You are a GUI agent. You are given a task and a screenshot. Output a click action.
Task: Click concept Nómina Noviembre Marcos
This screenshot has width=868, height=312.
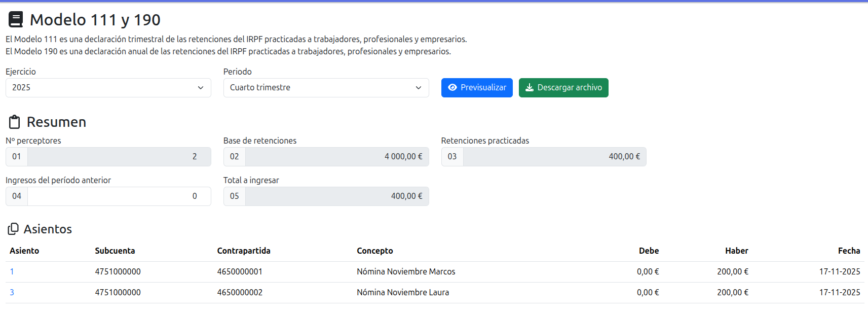406,272
